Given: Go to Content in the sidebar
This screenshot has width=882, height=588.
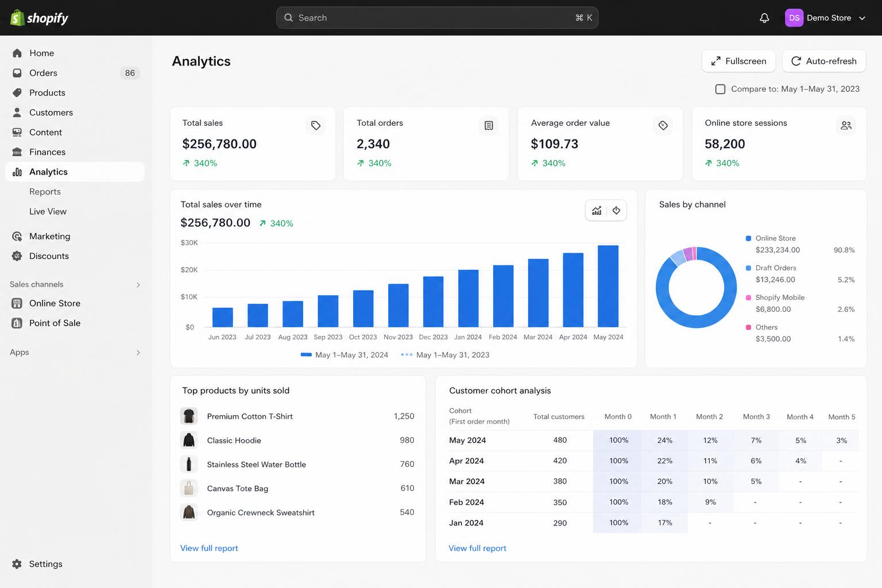Looking at the screenshot, I should click(75, 132).
